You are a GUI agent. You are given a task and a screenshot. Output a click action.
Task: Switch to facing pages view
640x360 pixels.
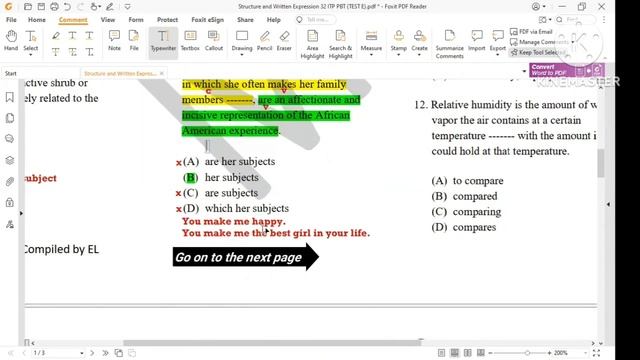tap(468, 353)
